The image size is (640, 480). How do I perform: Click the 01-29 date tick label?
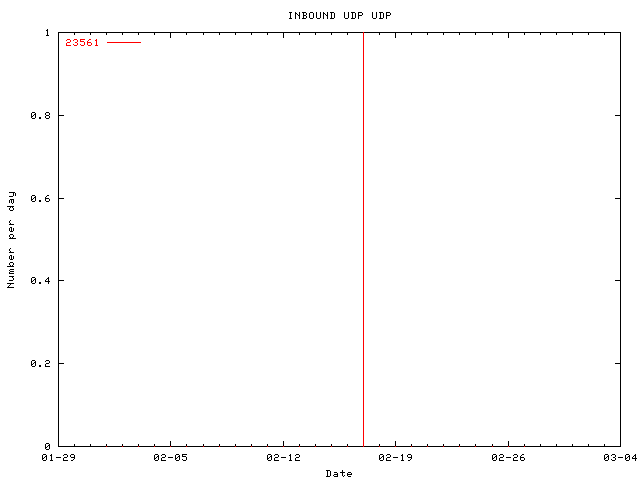point(58,458)
